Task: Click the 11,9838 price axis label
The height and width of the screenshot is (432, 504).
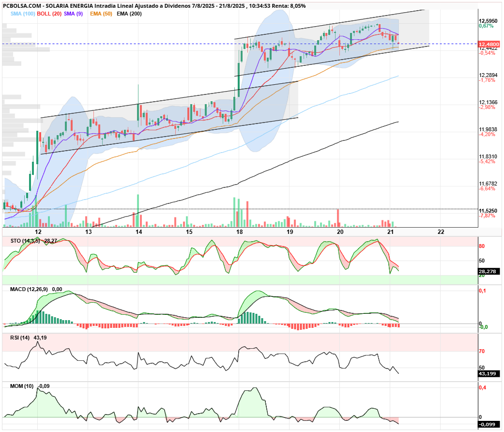Action: 488,129
